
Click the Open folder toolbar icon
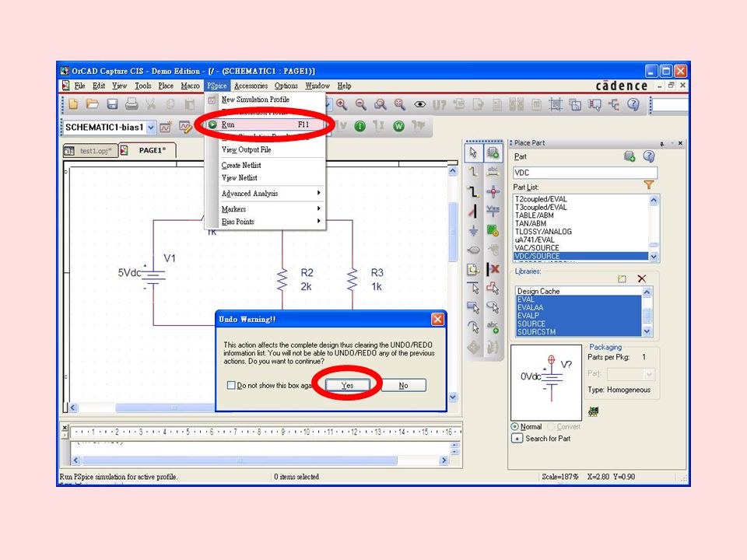[93, 104]
